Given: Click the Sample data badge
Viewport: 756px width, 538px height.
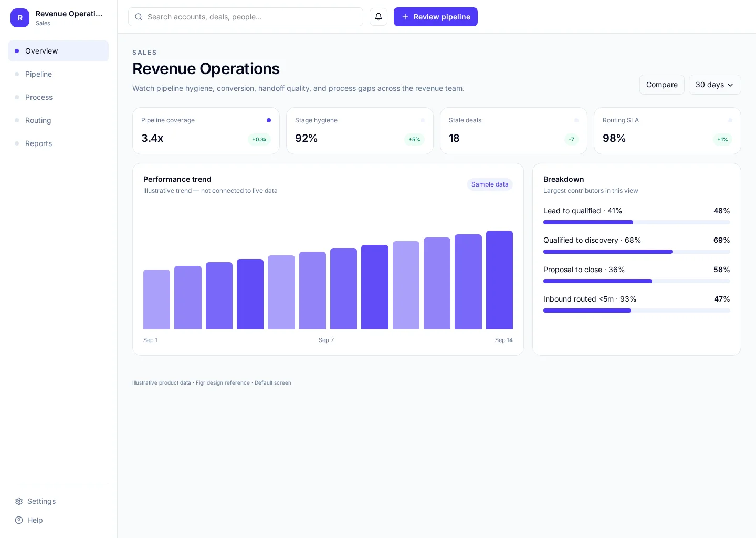Looking at the screenshot, I should 490,184.
